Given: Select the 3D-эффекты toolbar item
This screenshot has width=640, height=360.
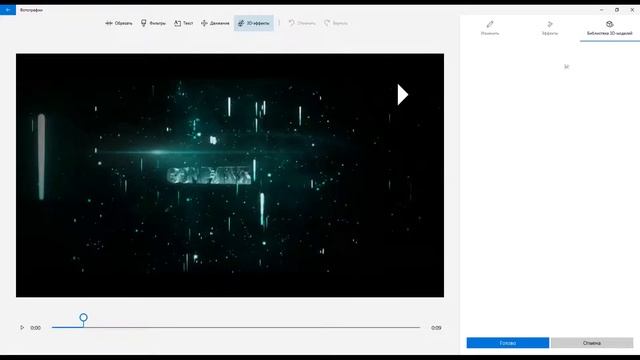Looking at the screenshot, I should [254, 23].
